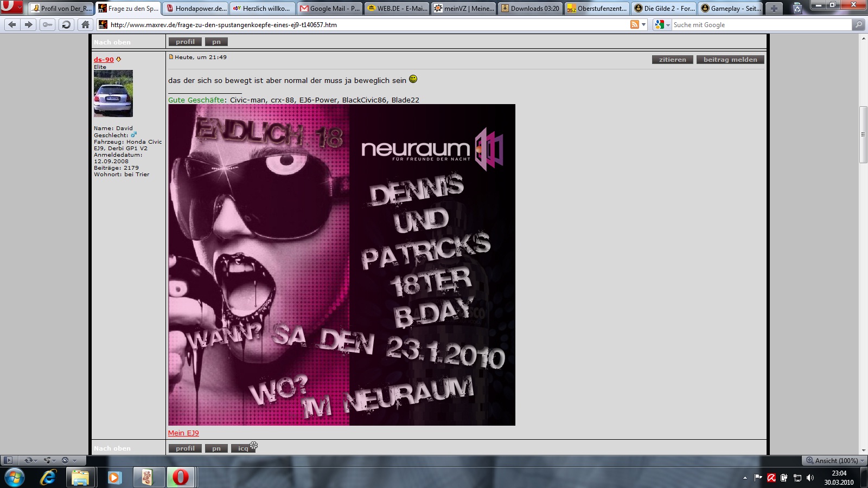Click the arrow icon after ds-90 username
Image resolution: width=868 pixels, height=488 pixels.
118,60
